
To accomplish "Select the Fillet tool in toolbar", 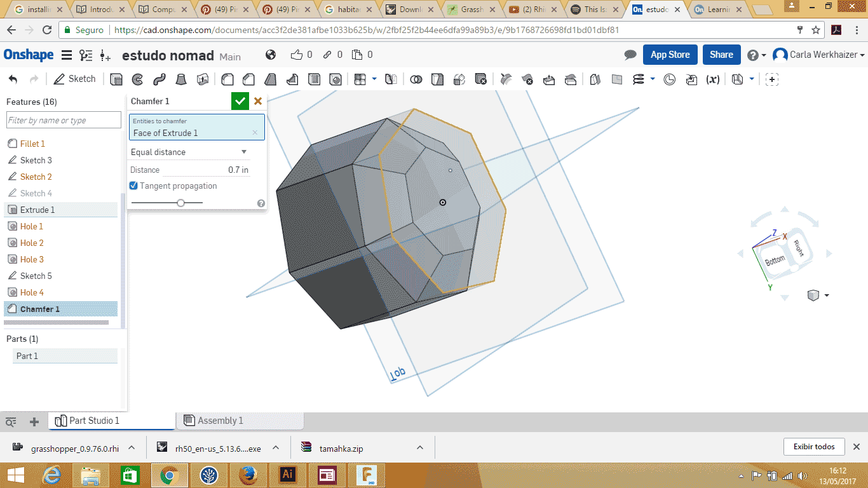I will point(227,79).
